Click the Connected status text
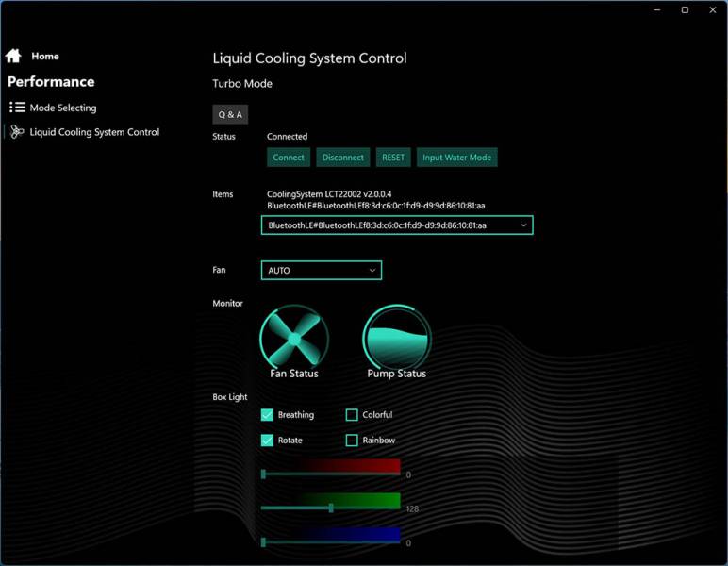The width and height of the screenshot is (728, 566). pos(287,137)
